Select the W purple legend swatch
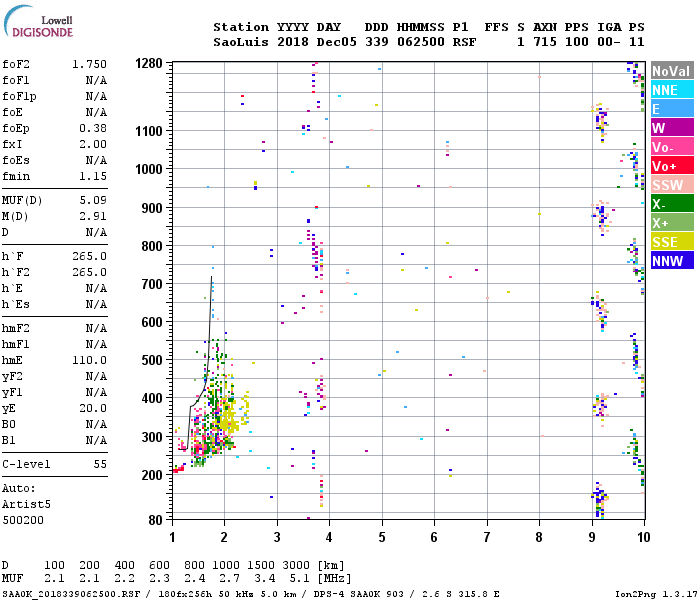 pos(672,128)
